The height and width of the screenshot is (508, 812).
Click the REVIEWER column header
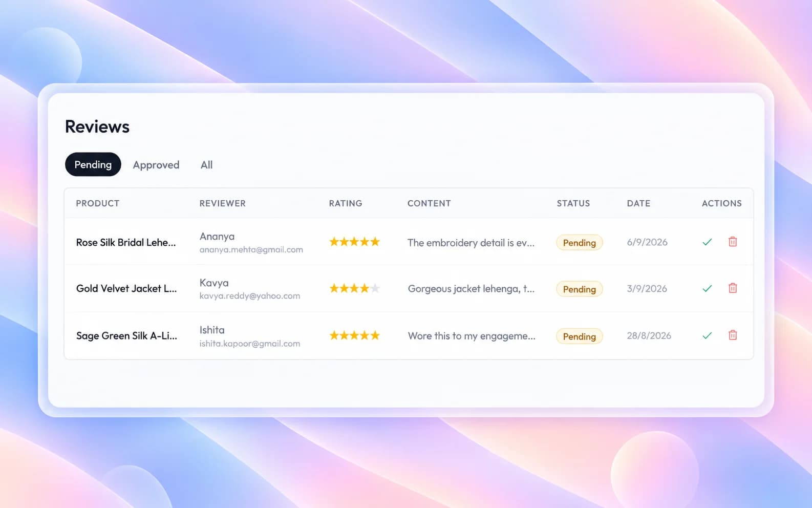point(223,203)
